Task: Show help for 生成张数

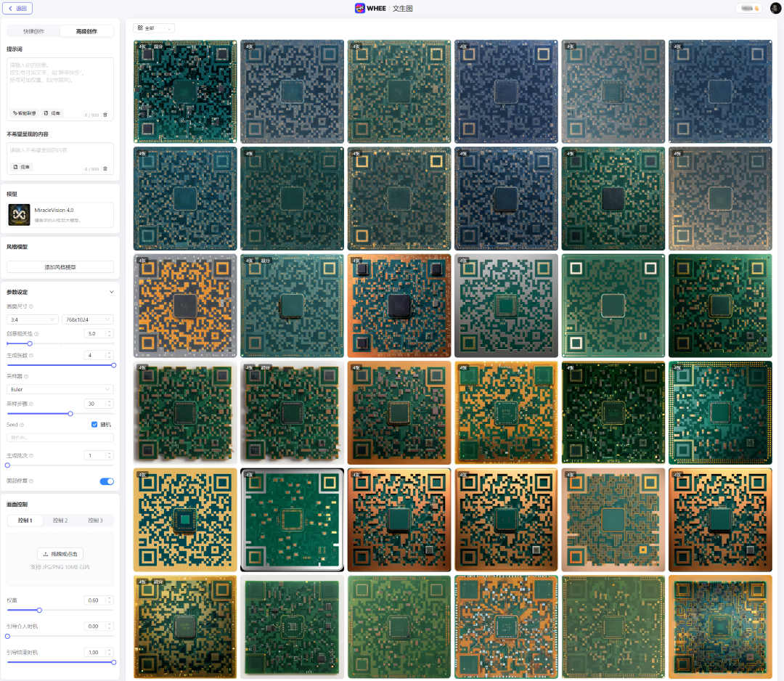Action: [31, 356]
